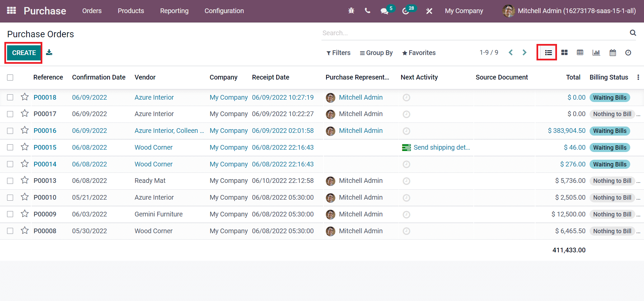Image resolution: width=644 pixels, height=301 pixels.
Task: Open the apps grid home menu
Action: [x=11, y=11]
